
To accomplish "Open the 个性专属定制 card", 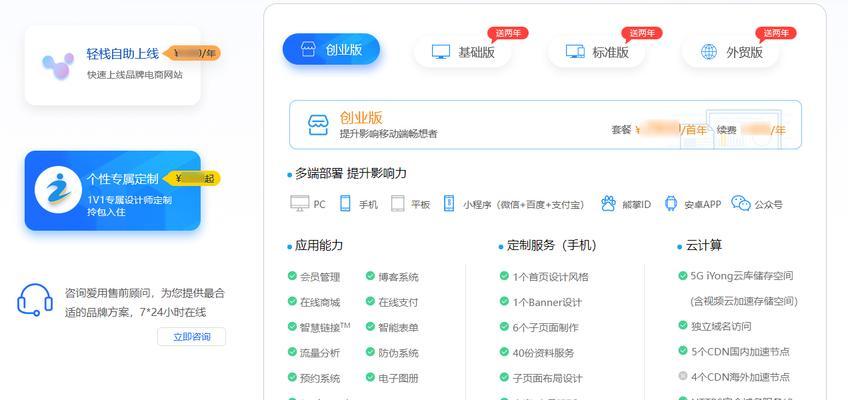I will pos(112,190).
